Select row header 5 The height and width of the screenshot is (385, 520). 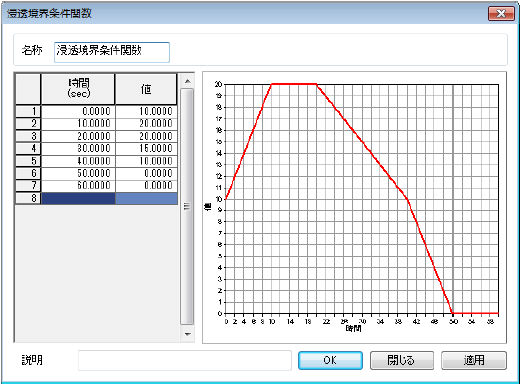click(28, 161)
